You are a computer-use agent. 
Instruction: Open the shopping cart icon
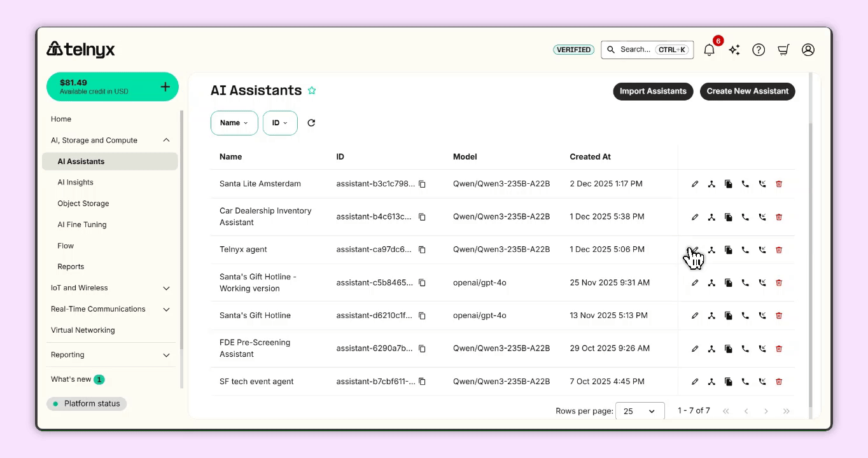click(x=783, y=50)
